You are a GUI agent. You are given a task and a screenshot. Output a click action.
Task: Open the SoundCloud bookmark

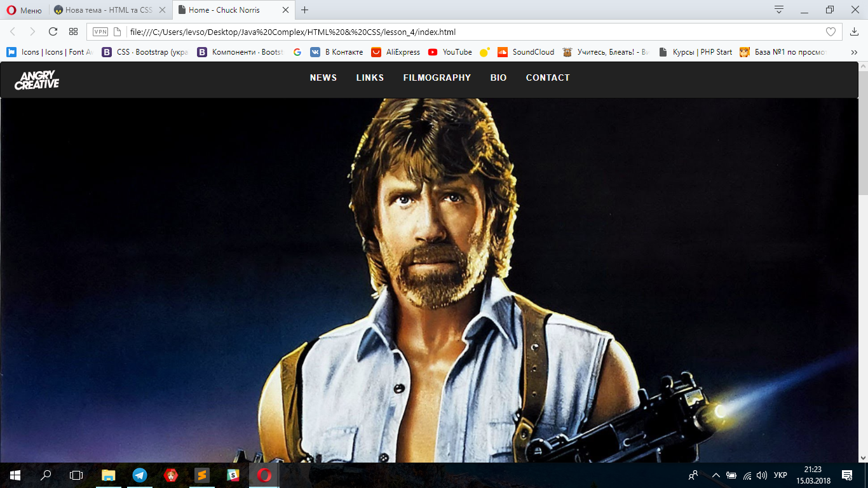click(526, 52)
